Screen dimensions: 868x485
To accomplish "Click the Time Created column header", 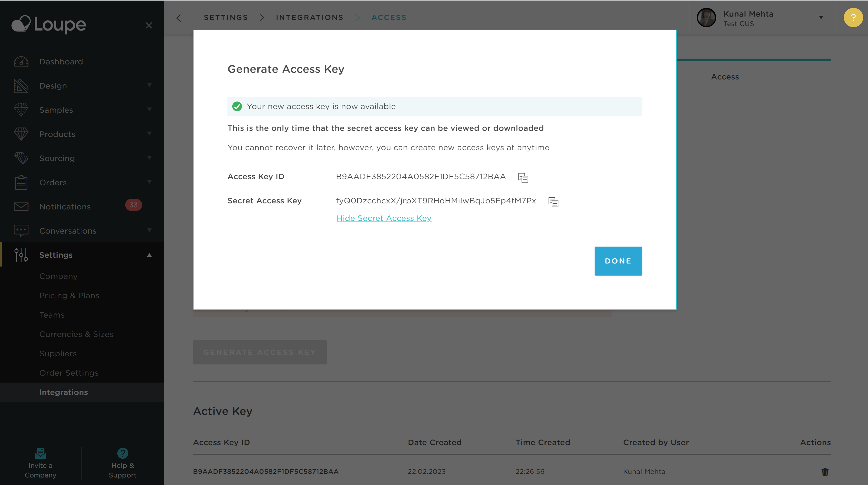I will click(x=543, y=442).
